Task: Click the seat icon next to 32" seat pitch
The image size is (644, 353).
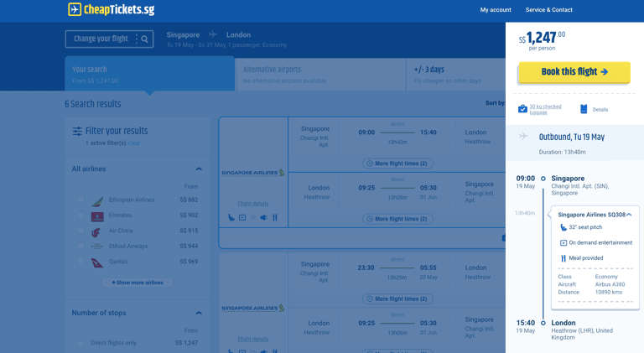Action: pos(563,227)
